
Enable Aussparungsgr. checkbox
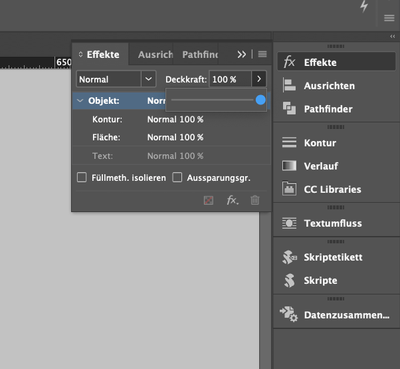(177, 177)
